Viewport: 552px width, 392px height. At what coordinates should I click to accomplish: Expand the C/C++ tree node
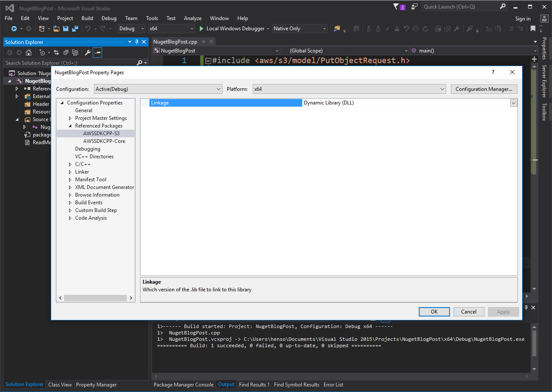tap(70, 164)
